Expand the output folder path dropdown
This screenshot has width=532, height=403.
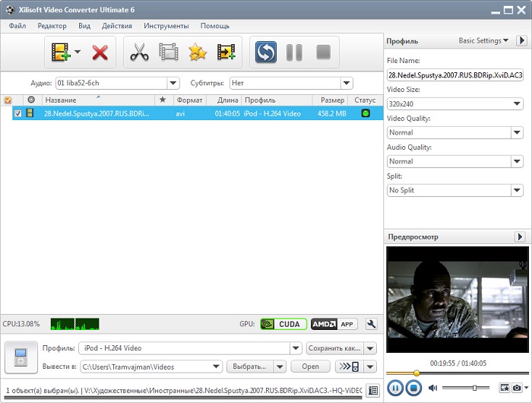pos(216,367)
